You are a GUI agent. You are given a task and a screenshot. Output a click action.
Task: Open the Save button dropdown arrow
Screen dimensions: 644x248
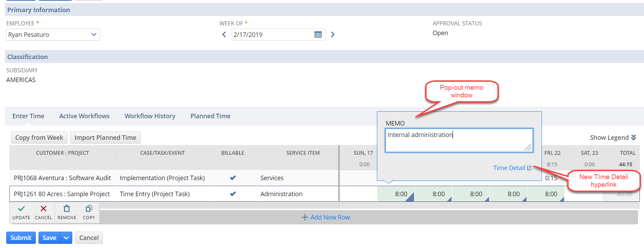pos(66,238)
